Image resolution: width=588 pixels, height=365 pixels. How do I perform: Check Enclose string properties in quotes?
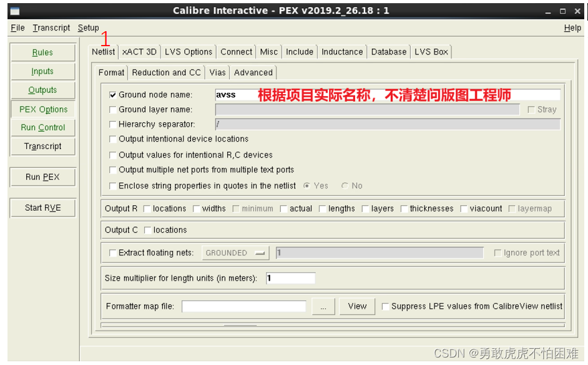pos(112,186)
